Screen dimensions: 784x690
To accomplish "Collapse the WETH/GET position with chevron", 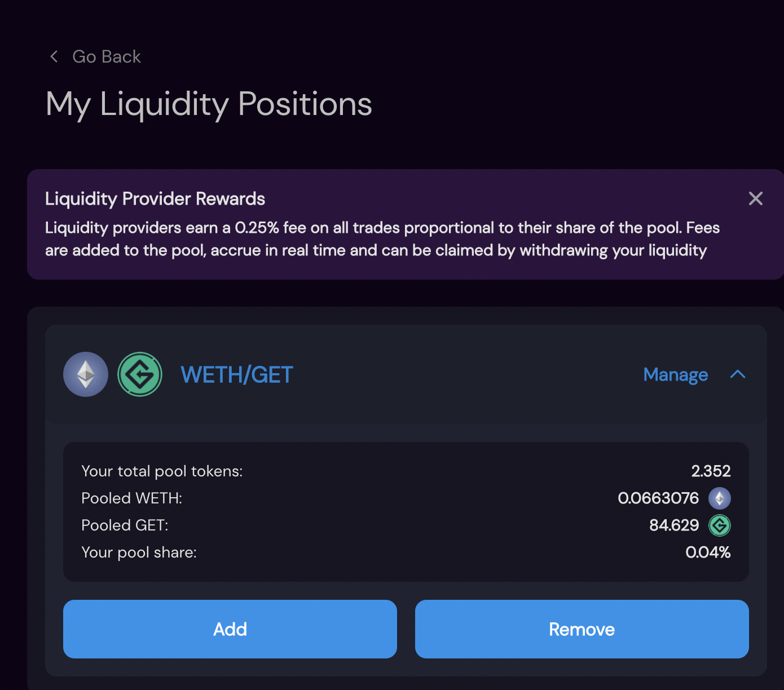I will [x=738, y=374].
